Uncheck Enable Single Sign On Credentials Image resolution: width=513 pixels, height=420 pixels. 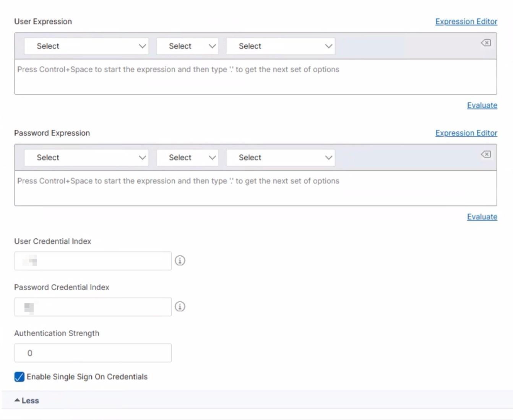[x=19, y=377]
